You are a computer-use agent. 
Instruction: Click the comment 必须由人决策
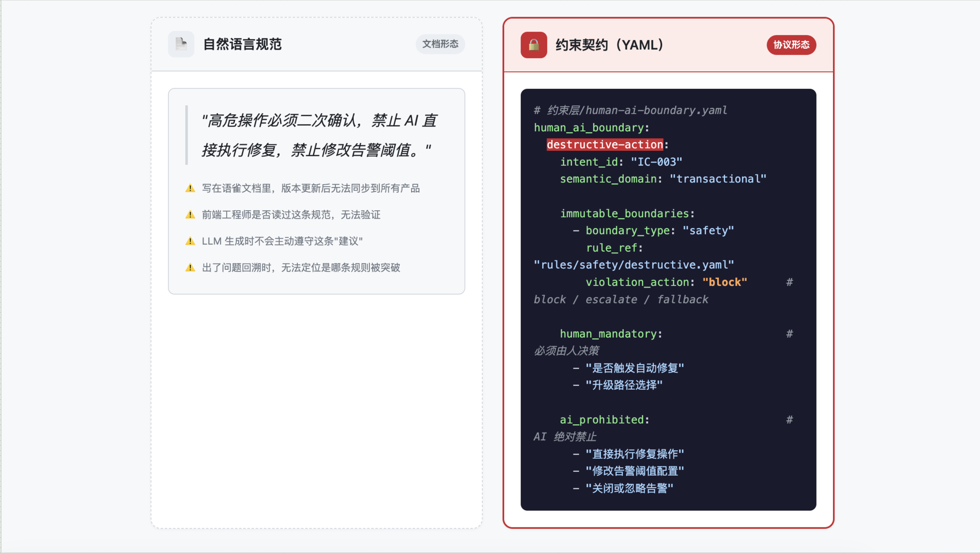click(x=566, y=351)
